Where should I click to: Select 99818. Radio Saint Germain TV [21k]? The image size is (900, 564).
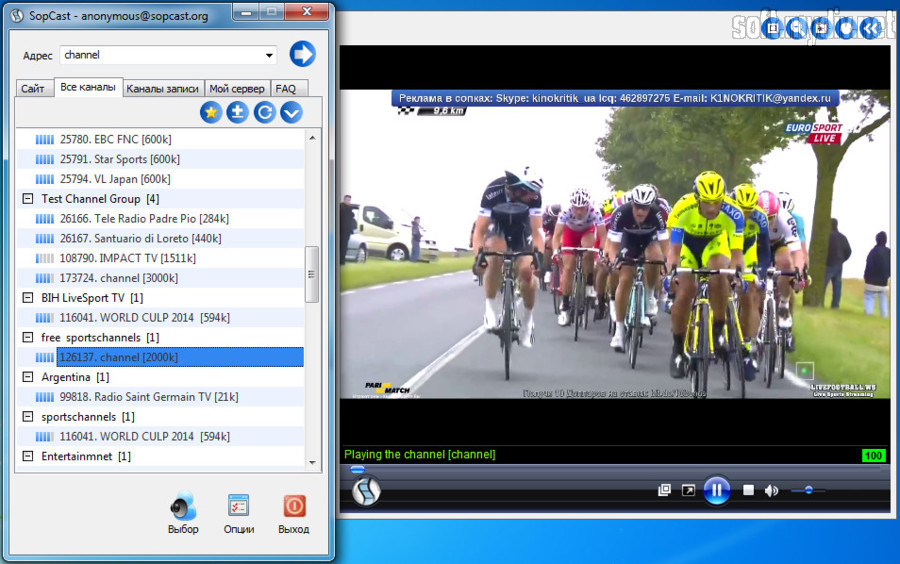pos(161,397)
